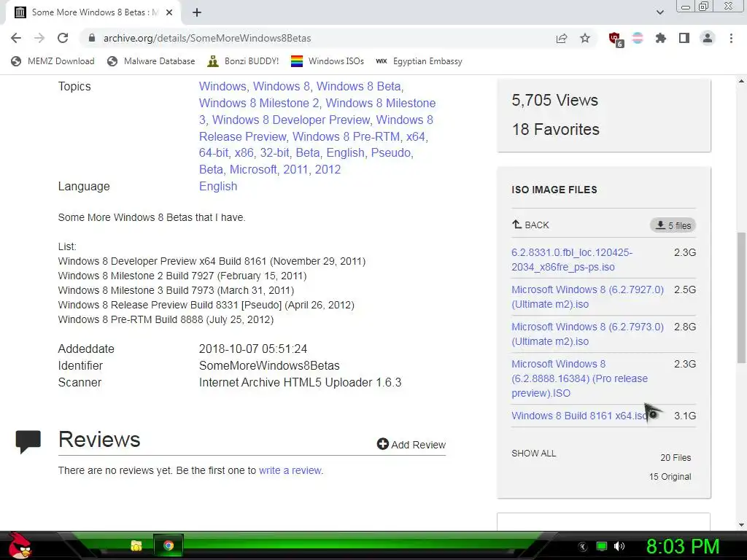Follow the Microsoft topic link
747x560 pixels.
253,169
